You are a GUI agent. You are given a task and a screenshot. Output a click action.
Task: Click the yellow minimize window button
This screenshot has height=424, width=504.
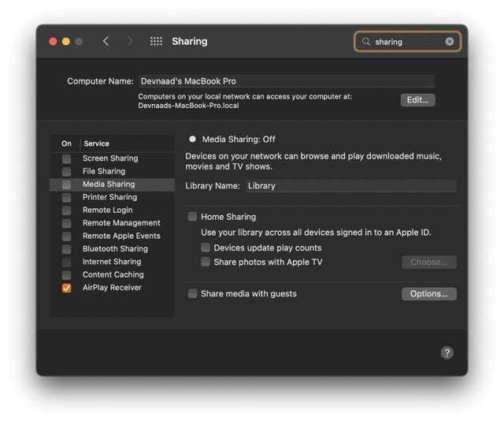(x=66, y=41)
